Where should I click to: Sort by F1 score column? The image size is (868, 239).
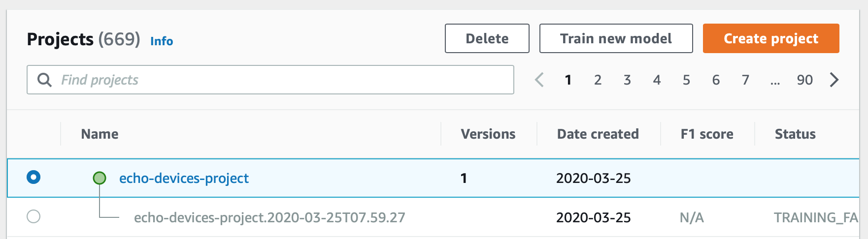tap(706, 134)
